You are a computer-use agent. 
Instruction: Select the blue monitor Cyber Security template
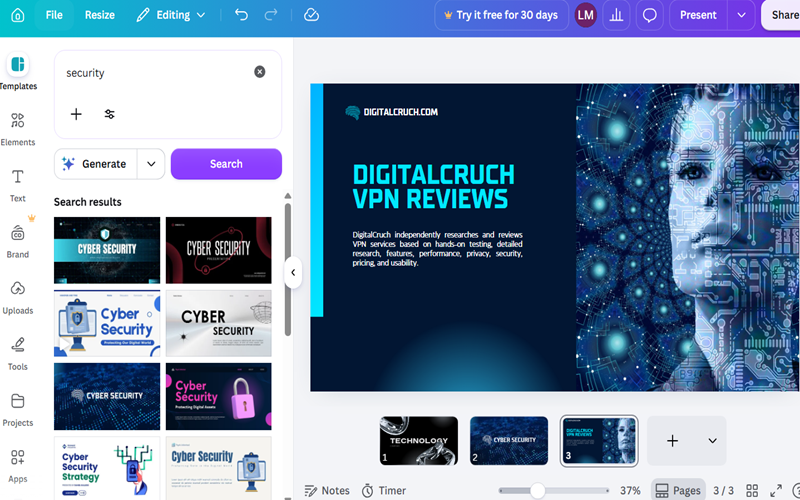pyautogui.click(x=107, y=323)
